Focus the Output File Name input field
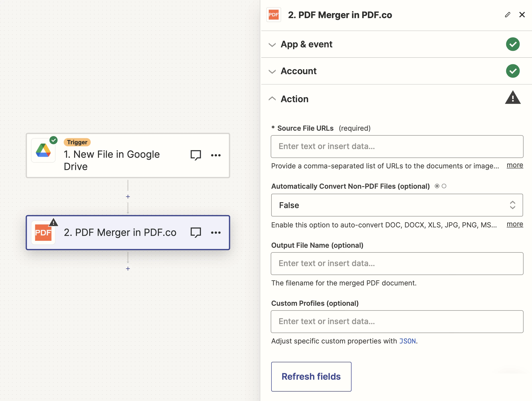The image size is (532, 401). tap(397, 264)
